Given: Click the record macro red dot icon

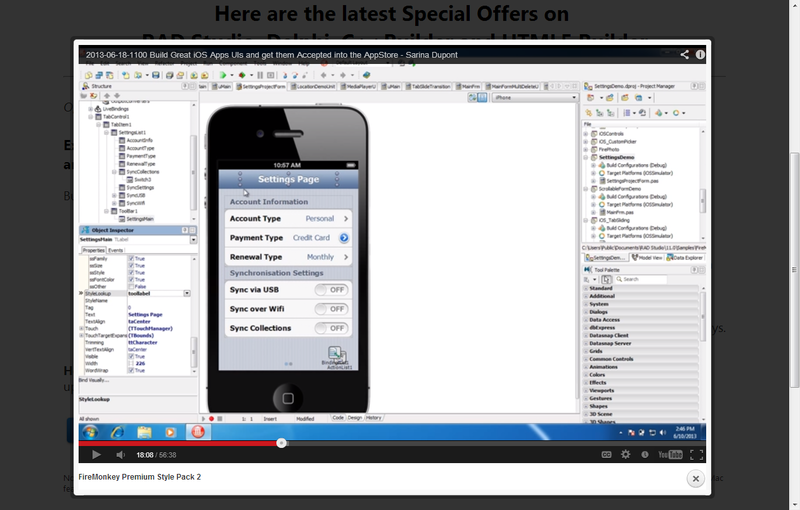Looking at the screenshot, I should 211,419.
